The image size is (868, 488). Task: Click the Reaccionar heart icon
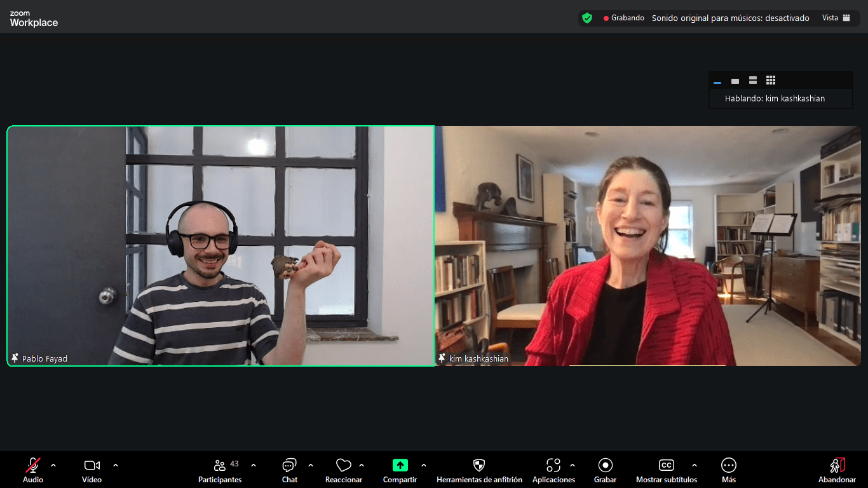pos(344,466)
